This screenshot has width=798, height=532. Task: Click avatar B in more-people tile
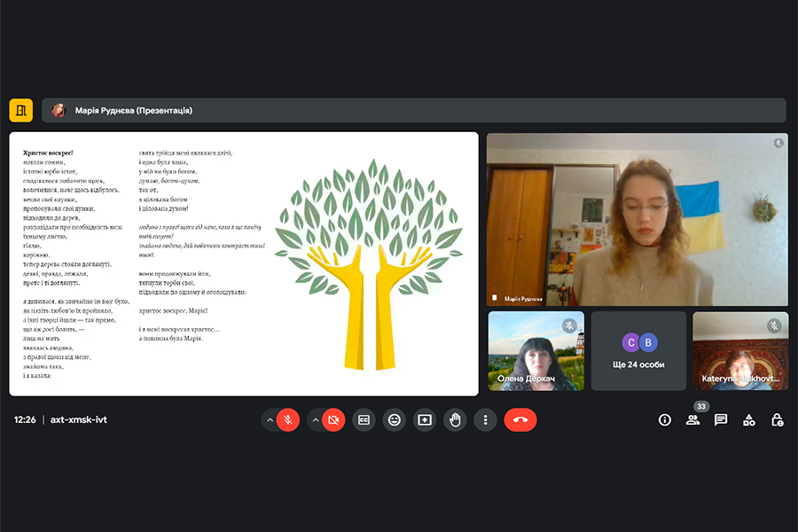648,342
